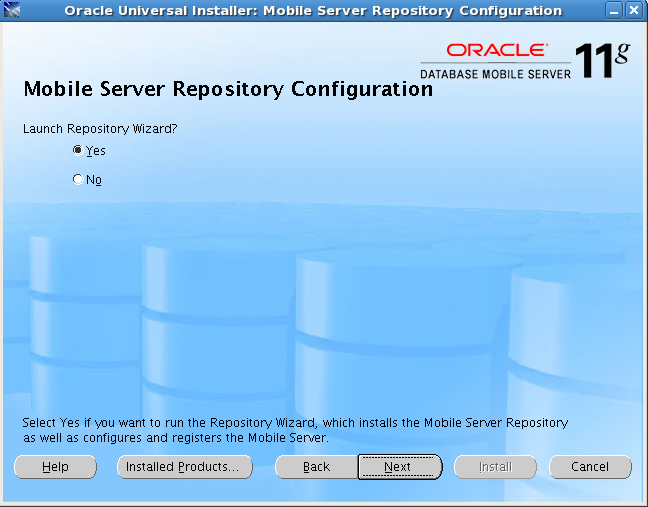Click the Mobile Server Repository Configuration heading
Viewport: 648px width, 507px height.
click(x=227, y=89)
